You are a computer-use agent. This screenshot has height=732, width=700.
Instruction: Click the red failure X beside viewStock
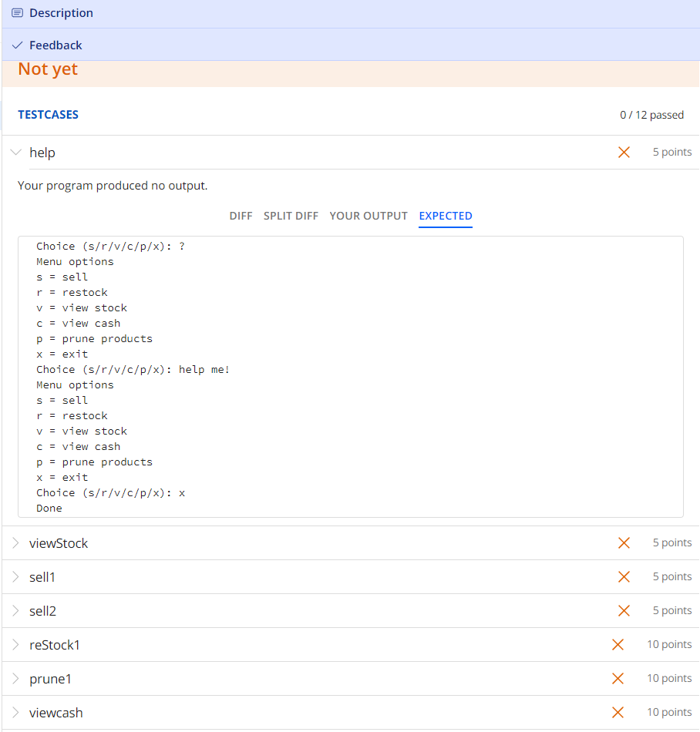point(624,542)
